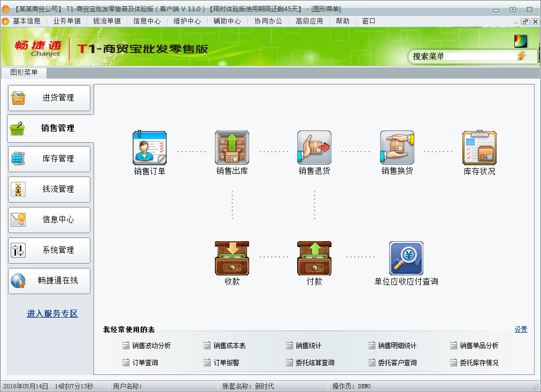
Task: Click the 销售管理 green basket icon
Action: 17,128
